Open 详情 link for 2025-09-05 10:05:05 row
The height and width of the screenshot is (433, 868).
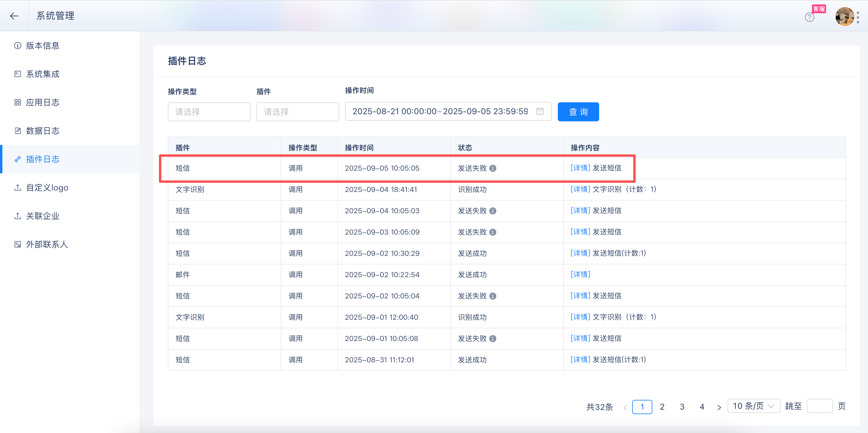tap(580, 168)
